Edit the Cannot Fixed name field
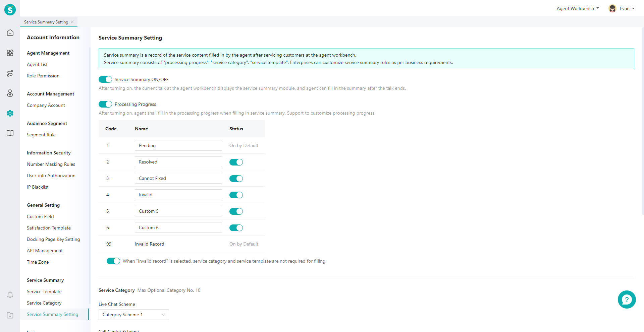 [178, 178]
